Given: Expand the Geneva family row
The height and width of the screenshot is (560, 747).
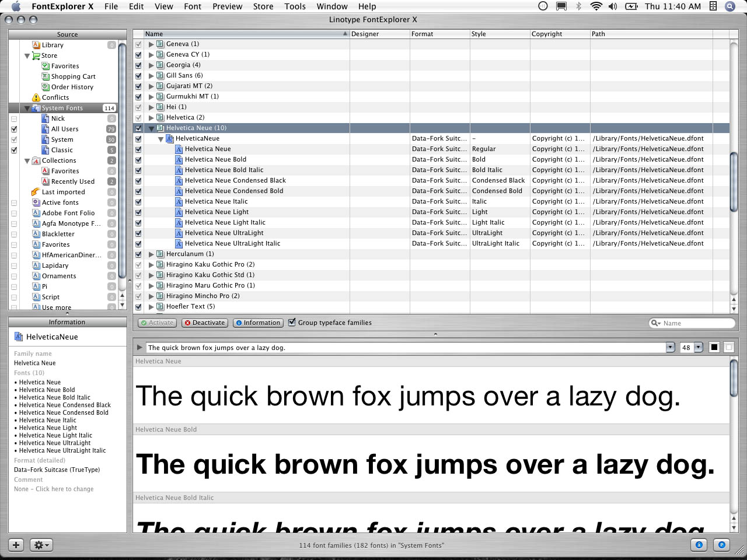Looking at the screenshot, I should point(151,44).
